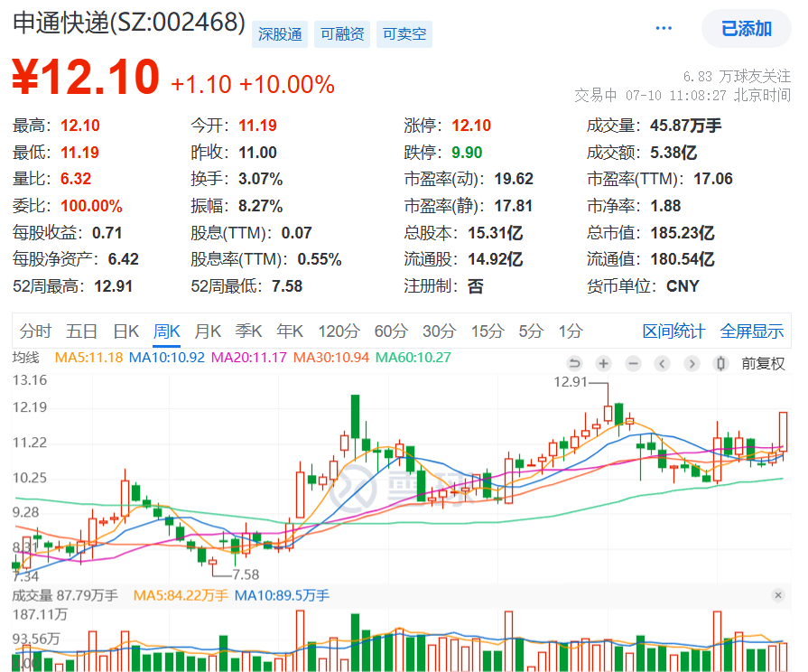Open the three-dots more options menu
The height and width of the screenshot is (672, 808).
pos(664,28)
